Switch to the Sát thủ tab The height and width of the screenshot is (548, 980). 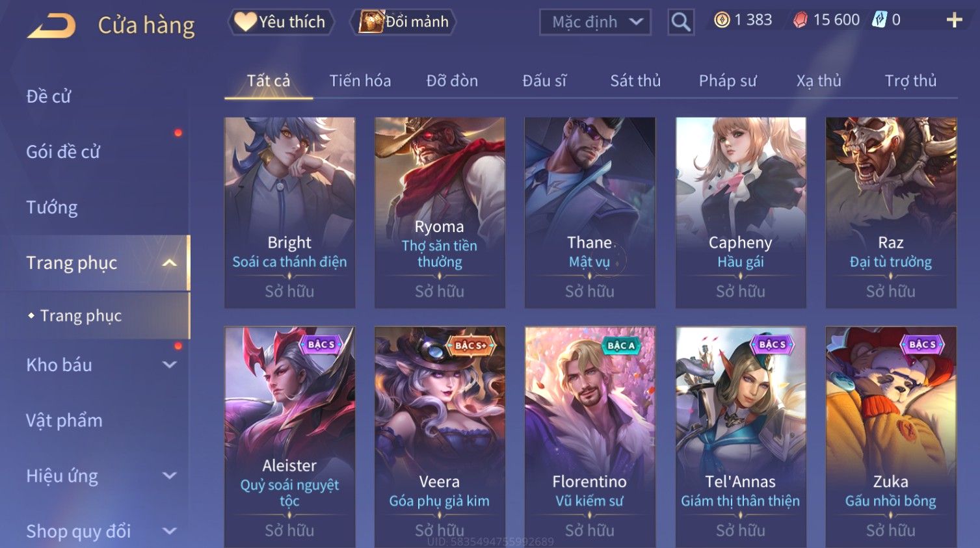(x=635, y=81)
